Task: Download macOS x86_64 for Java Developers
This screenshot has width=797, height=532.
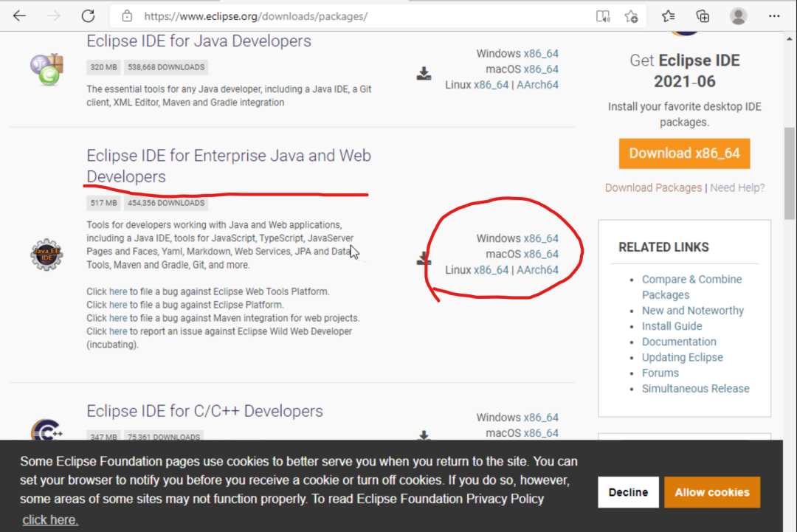Action: [x=541, y=69]
